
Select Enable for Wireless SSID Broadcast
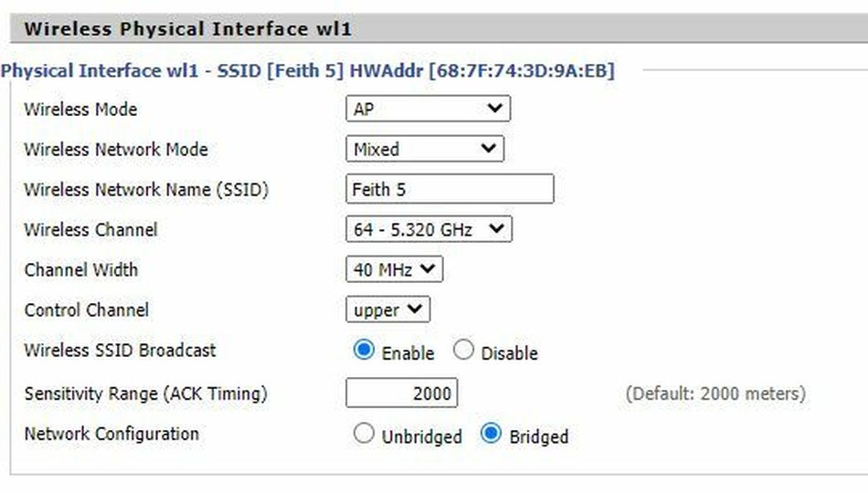[x=365, y=351]
